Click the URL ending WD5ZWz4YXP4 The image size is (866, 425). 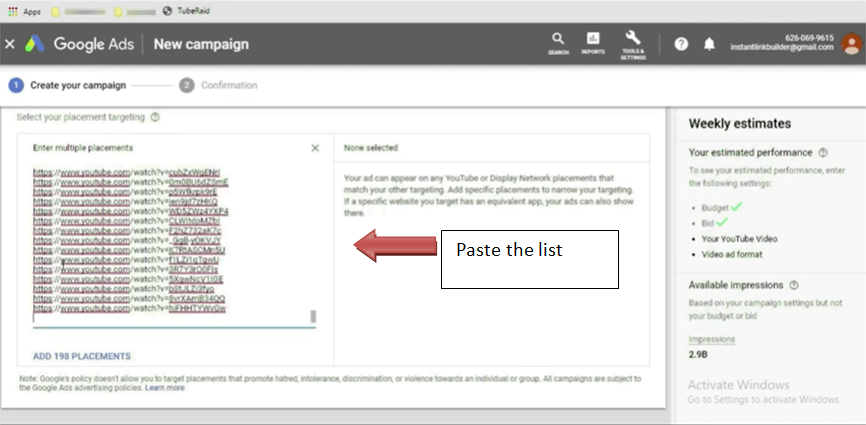[131, 211]
